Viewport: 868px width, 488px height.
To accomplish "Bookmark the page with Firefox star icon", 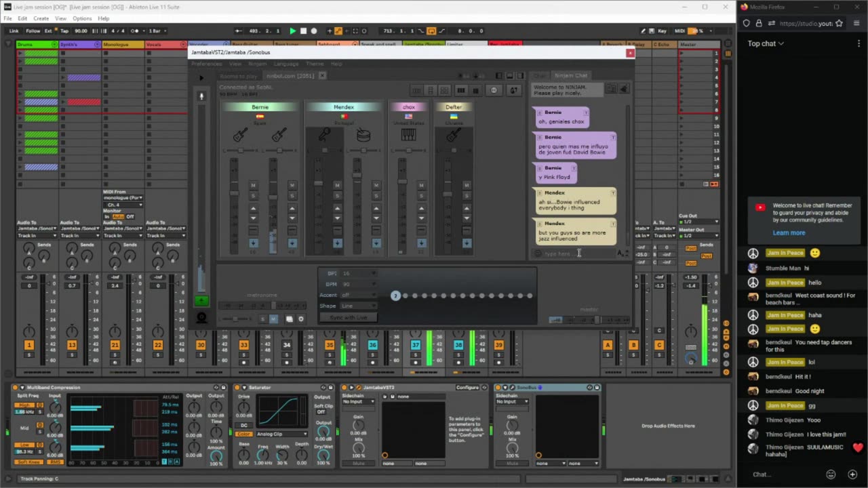I will (839, 23).
